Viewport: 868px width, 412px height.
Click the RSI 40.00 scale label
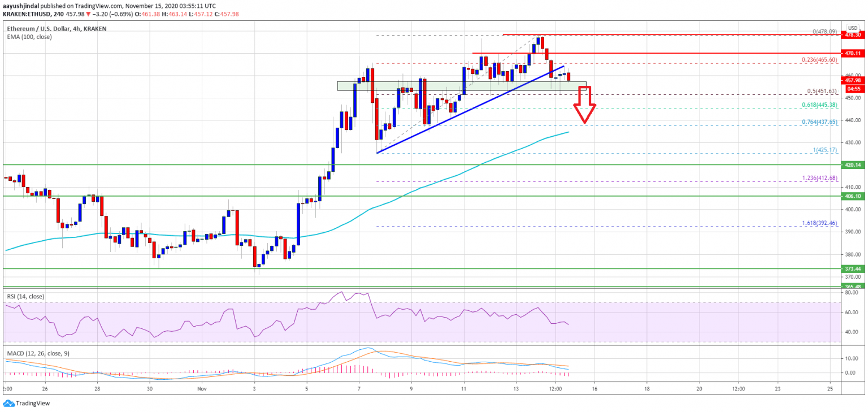pyautogui.click(x=853, y=332)
